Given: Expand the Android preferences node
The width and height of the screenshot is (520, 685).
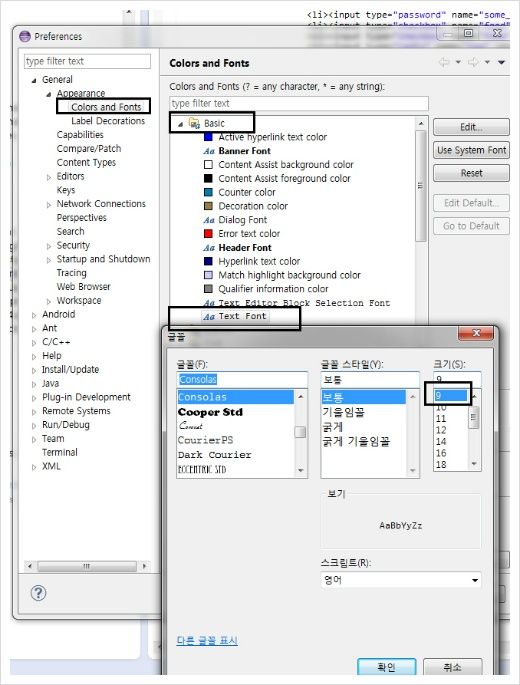Looking at the screenshot, I should (34, 315).
